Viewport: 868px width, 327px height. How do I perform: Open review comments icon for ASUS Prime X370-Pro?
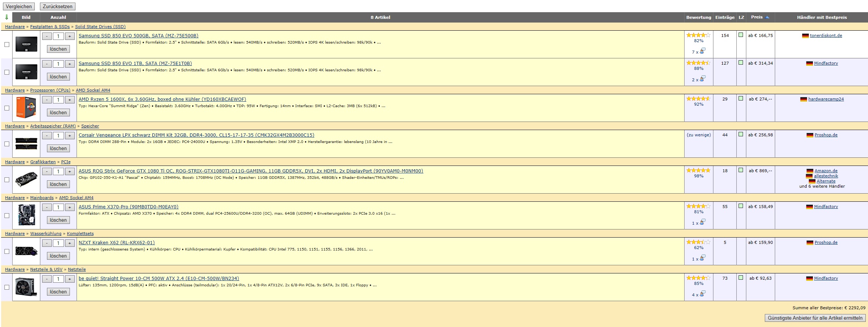coord(703,222)
